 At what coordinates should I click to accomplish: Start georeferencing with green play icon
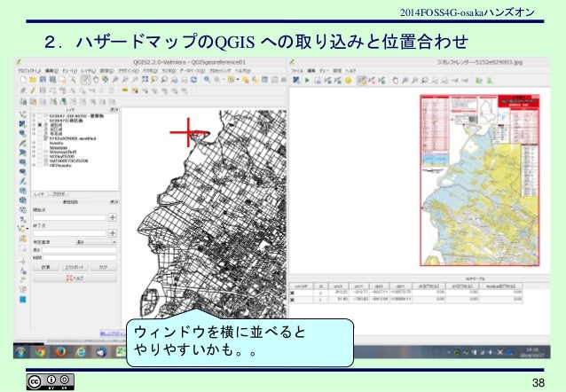click(307, 80)
